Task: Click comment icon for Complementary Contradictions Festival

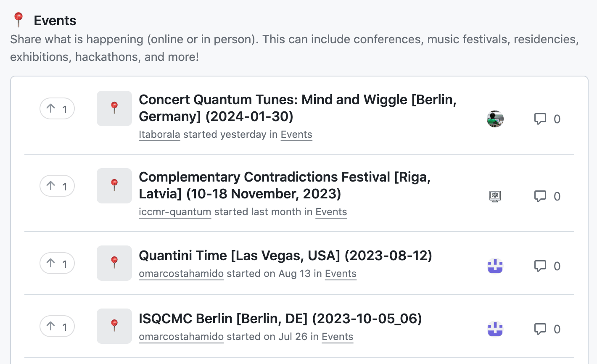Action: click(540, 196)
